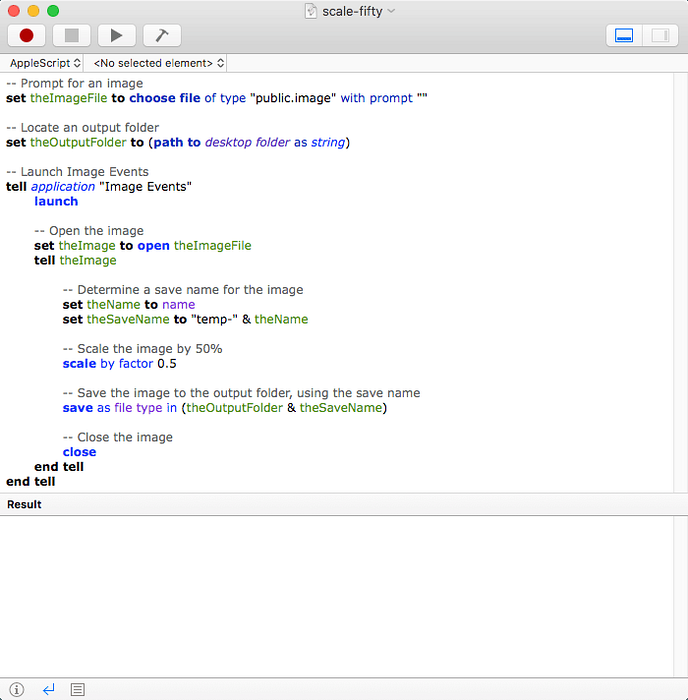Expand the scale-fifty title chevron menu
The width and height of the screenshot is (688, 700).
click(x=391, y=10)
